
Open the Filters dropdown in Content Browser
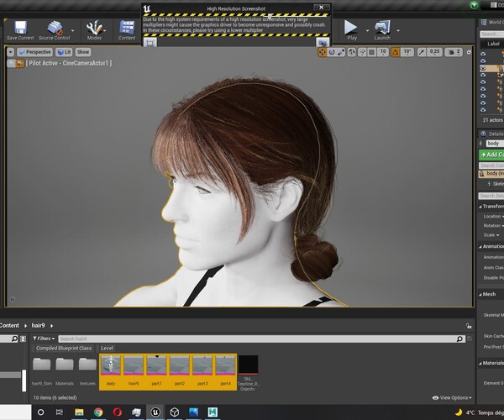coord(44,339)
